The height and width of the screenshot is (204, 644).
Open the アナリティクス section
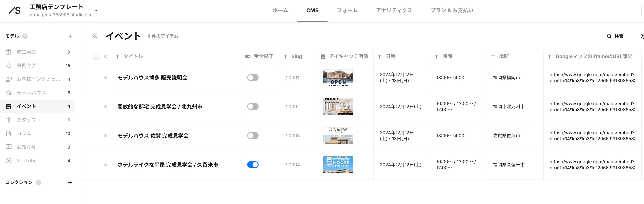point(394,11)
